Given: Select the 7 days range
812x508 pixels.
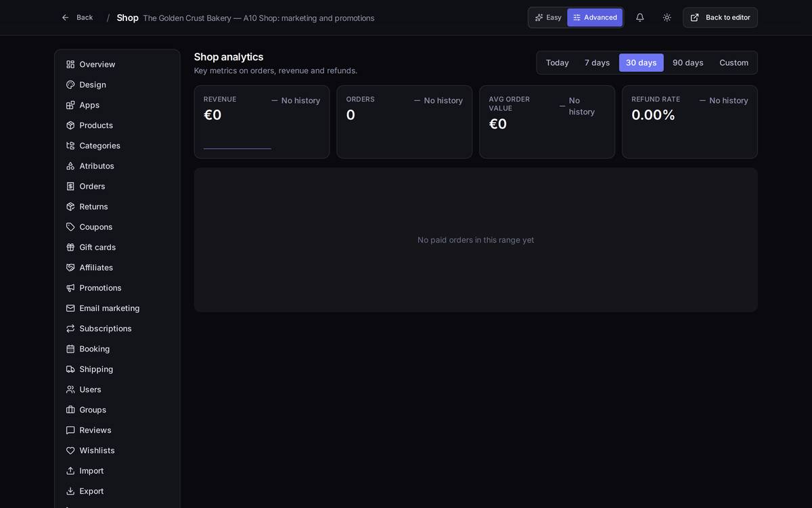Looking at the screenshot, I should pyautogui.click(x=597, y=63).
